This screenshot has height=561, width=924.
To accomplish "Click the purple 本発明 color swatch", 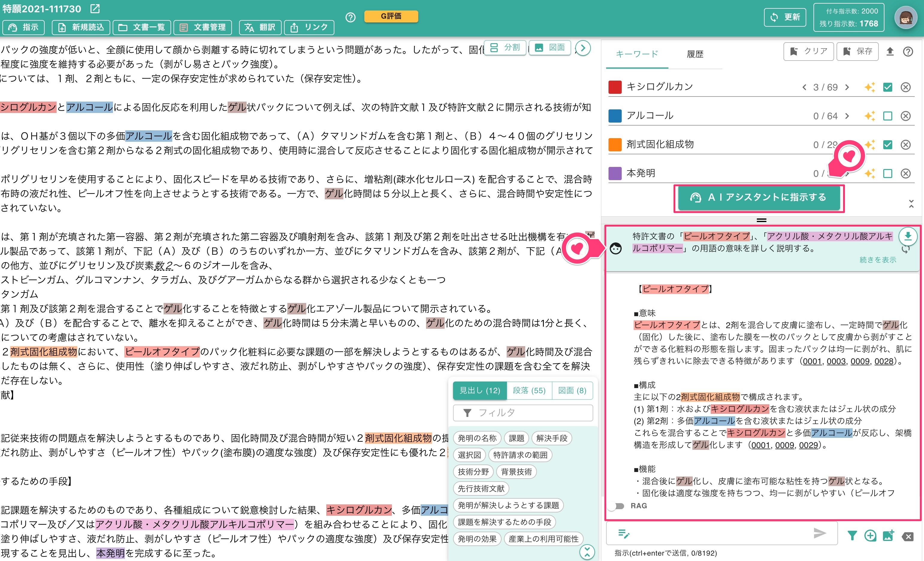I will [x=615, y=173].
